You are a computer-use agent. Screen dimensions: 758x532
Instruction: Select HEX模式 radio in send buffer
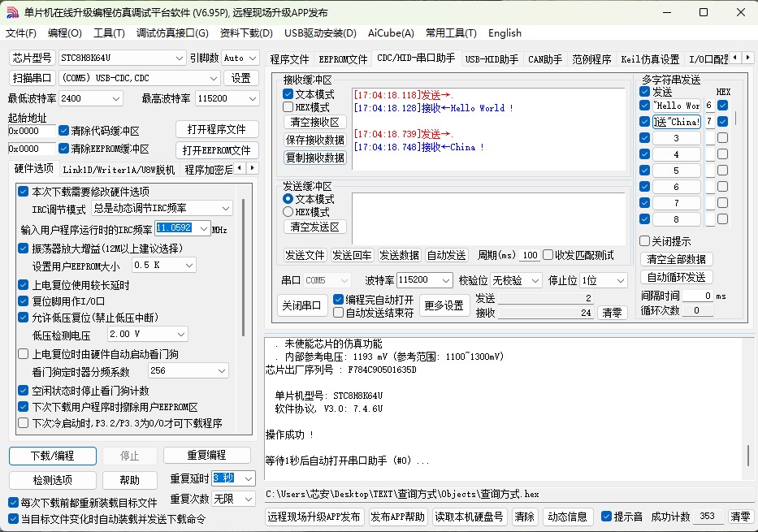pos(288,212)
